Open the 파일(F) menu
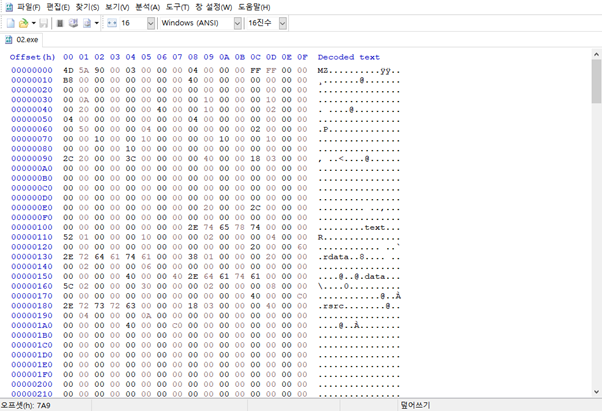 point(29,7)
